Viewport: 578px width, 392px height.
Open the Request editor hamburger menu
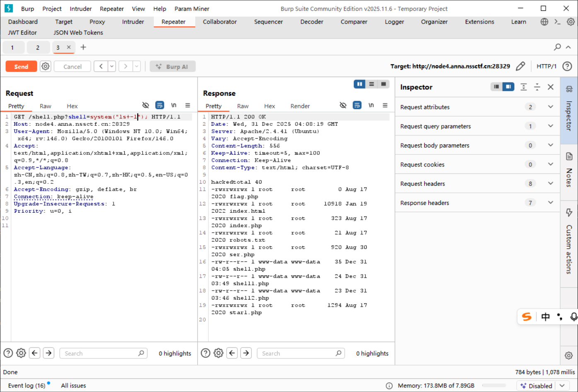188,106
